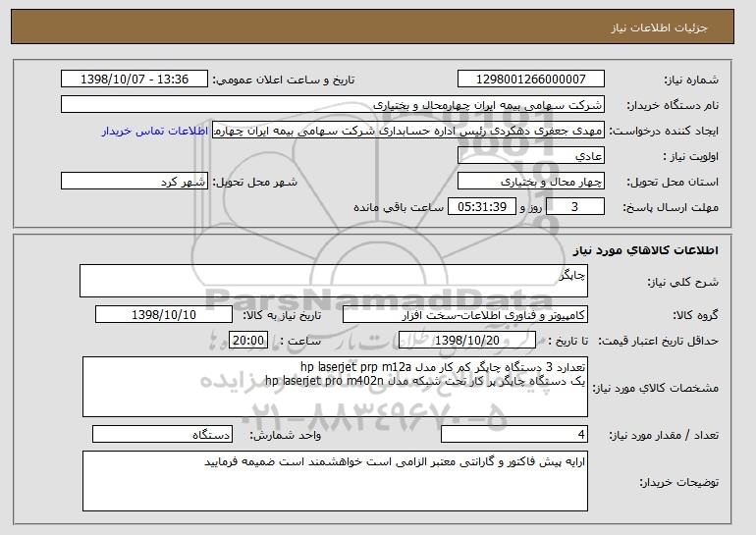Click the text روز و
This screenshot has width=756, height=535.
point(531,207)
